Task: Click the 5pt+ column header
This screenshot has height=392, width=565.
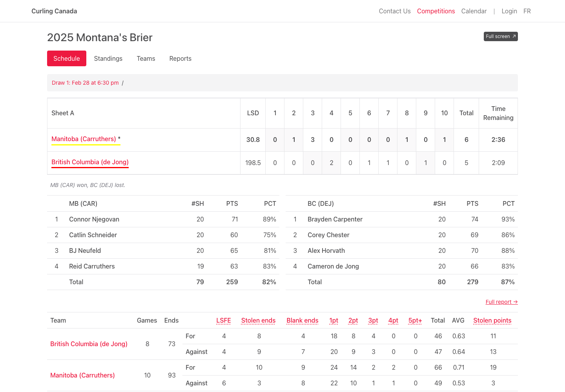Action: click(x=415, y=320)
